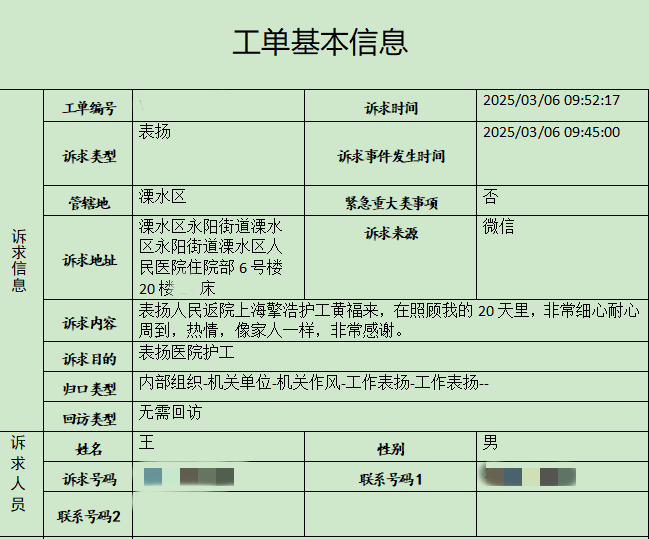Select the 诉求目的 label

(89, 359)
